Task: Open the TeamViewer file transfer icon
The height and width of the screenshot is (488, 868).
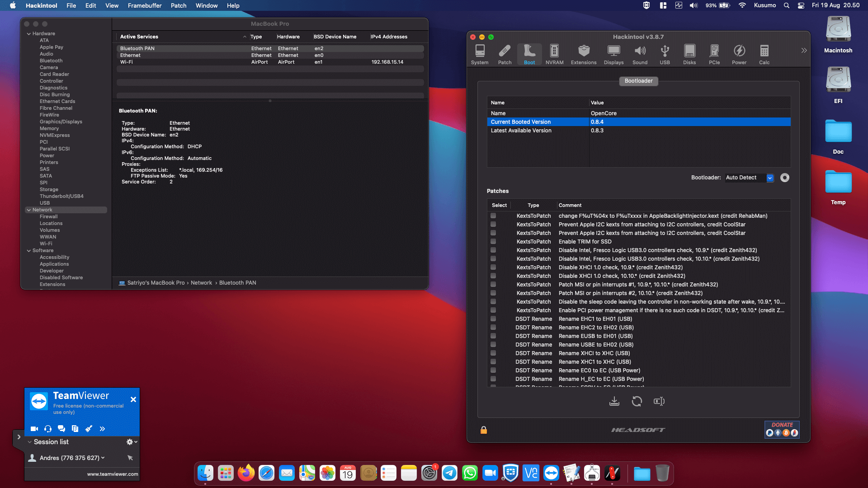Action: tap(75, 429)
